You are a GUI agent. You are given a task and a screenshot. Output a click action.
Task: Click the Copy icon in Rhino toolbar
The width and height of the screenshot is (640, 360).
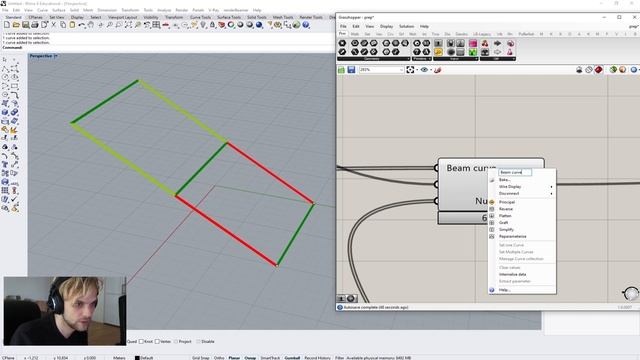click(63, 25)
